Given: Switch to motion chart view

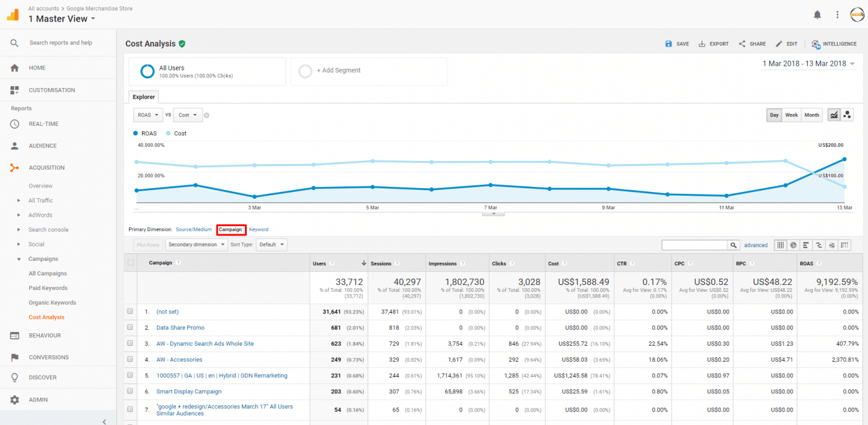Looking at the screenshot, I should (847, 115).
